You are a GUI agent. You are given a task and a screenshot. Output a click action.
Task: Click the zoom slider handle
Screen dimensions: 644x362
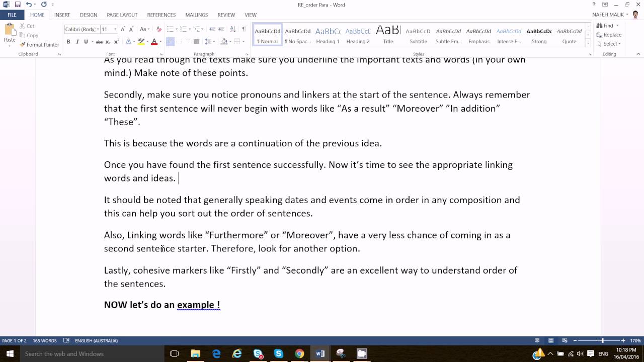pos(602,340)
